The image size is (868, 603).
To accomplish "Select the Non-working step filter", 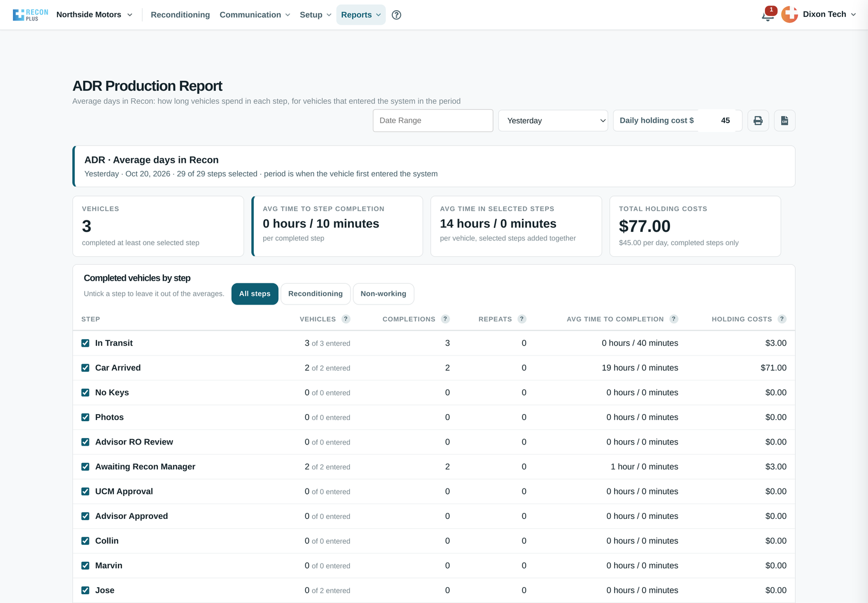I will click(x=384, y=294).
